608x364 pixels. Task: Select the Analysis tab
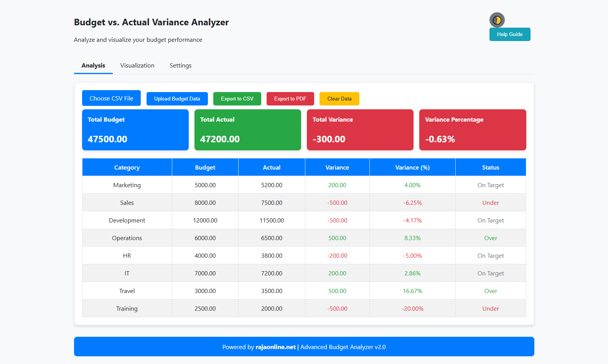[x=93, y=66]
